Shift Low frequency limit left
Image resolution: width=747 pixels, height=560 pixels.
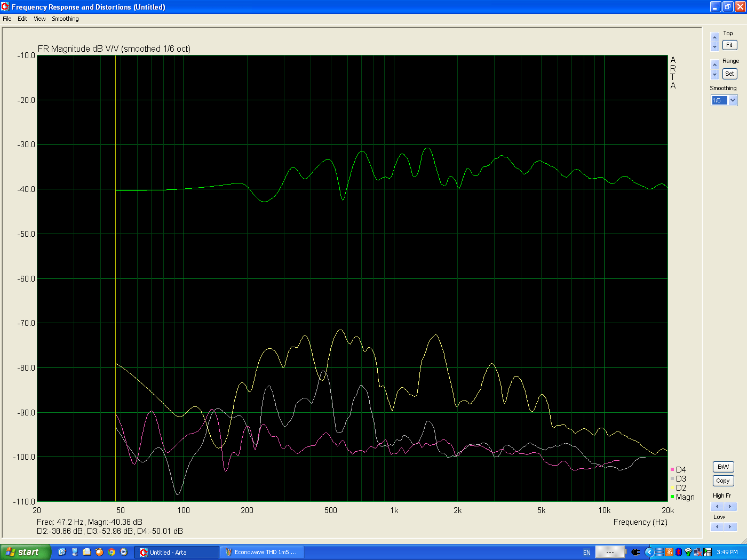tap(717, 526)
